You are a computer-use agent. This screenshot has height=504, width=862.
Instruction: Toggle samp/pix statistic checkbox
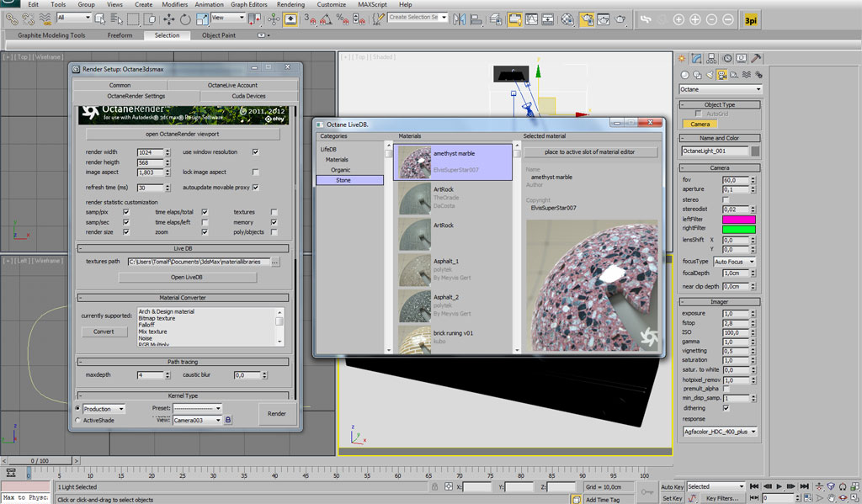tap(126, 211)
